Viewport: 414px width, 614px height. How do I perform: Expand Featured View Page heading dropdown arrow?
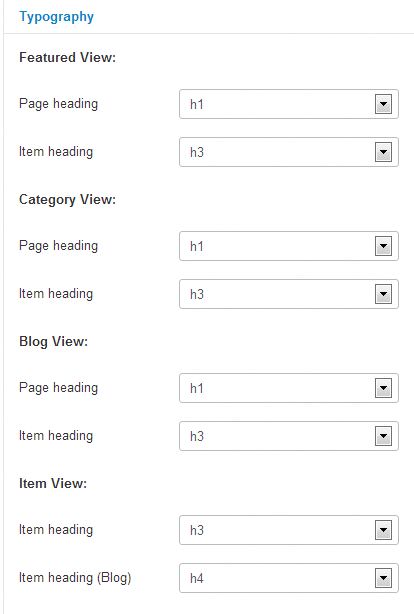(383, 104)
